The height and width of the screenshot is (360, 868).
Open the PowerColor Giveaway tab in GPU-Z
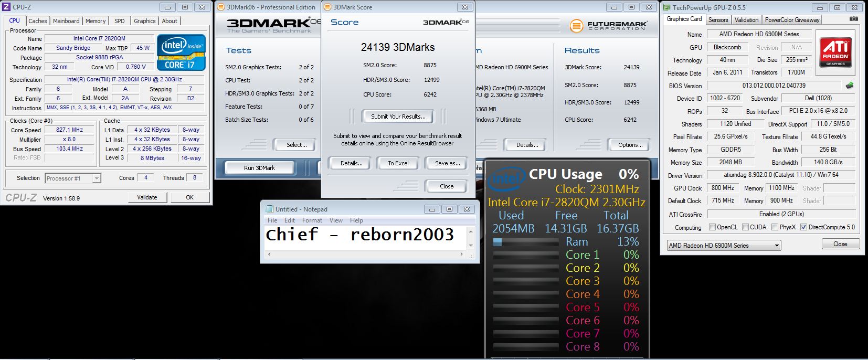(792, 20)
